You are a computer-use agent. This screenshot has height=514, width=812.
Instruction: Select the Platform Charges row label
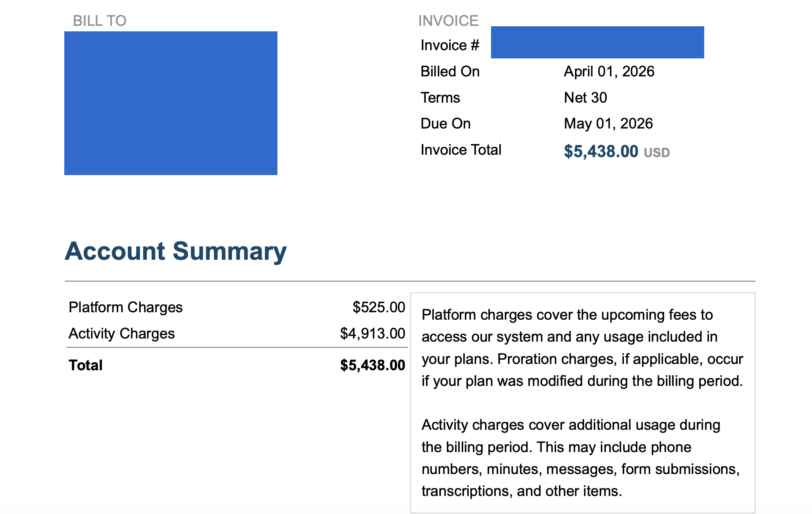point(125,308)
